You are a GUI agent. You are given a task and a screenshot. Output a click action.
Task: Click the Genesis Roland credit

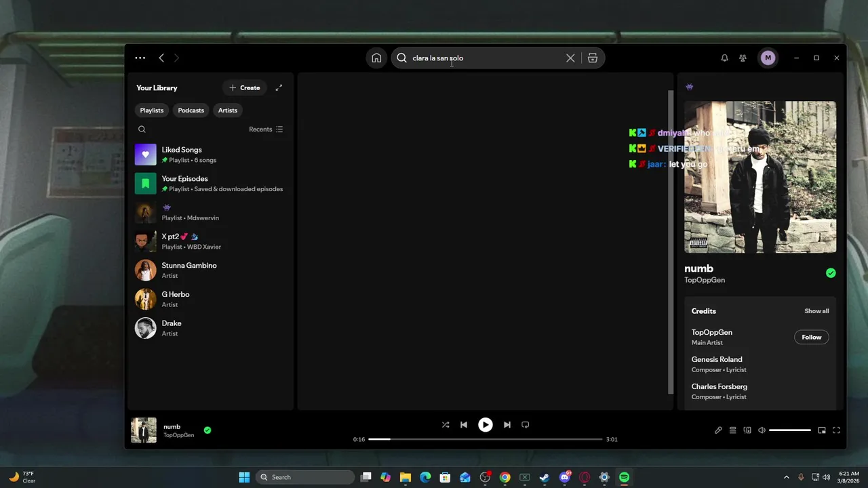[717, 359]
